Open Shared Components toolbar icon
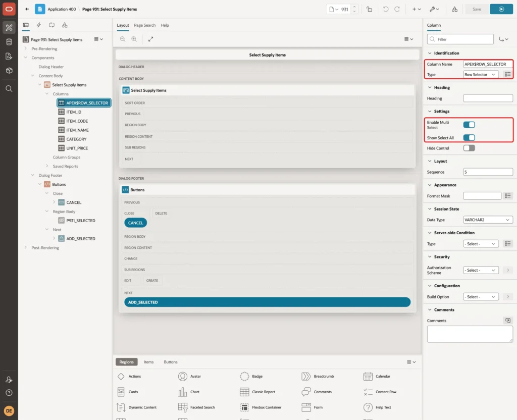Viewport: 517px width, 420px height. coord(455,9)
